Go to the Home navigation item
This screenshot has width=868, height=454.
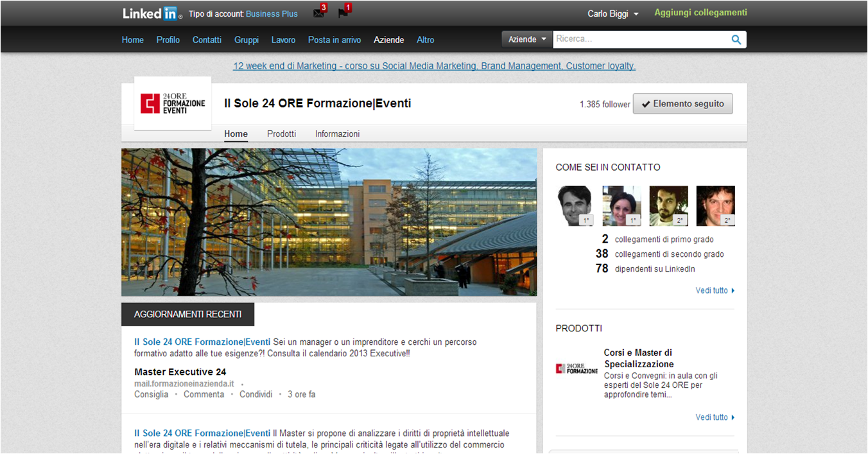coord(133,40)
